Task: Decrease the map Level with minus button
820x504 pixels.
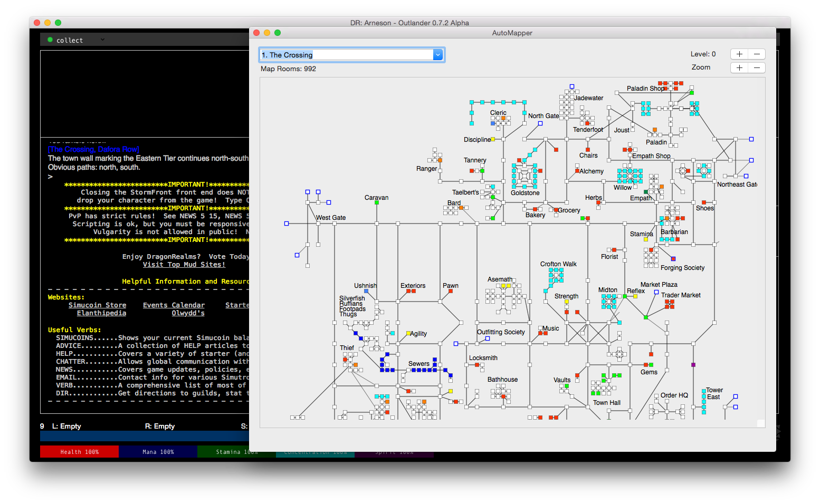Action: pos(757,54)
